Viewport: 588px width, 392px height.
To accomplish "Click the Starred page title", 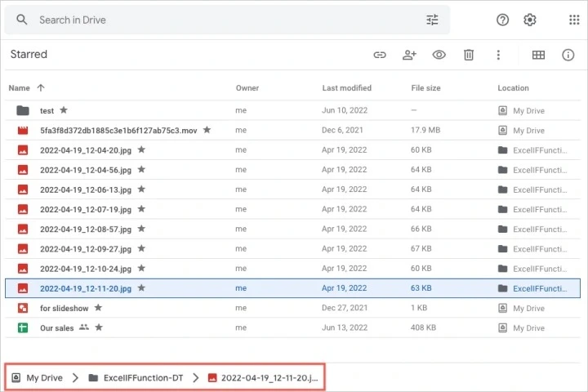I will pos(29,55).
